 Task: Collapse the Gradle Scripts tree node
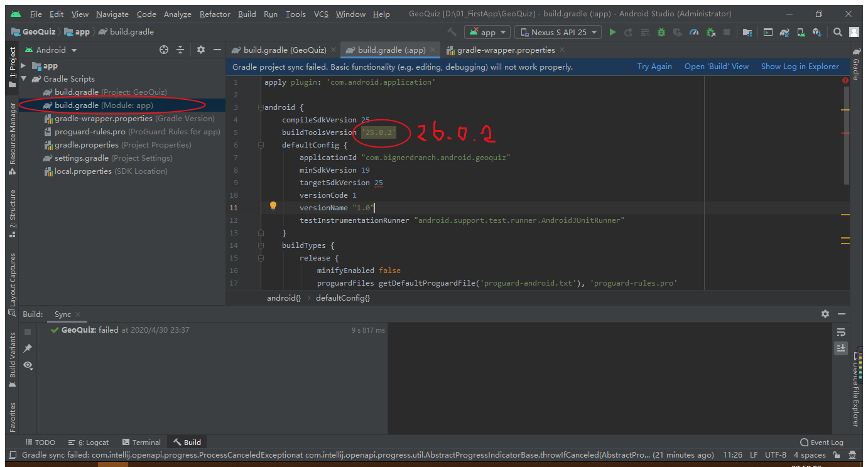24,78
